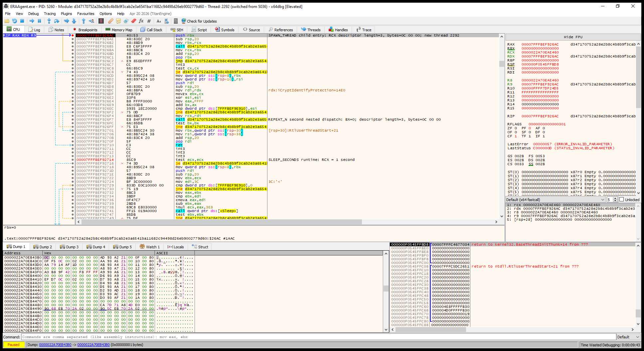Switch to the Memory Map tab
Viewport: 644px width, 351px height.
119,30
